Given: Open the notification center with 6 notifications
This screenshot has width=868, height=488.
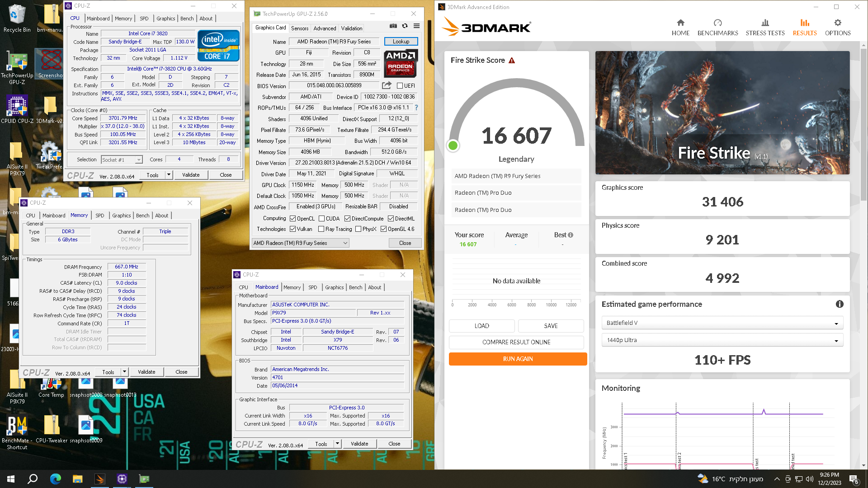Looking at the screenshot, I should click(854, 479).
